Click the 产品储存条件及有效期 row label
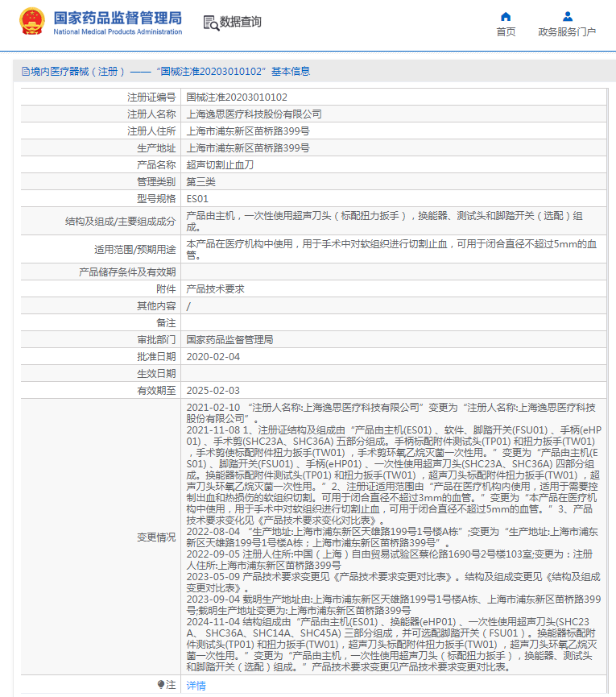The width and height of the screenshot is (616, 697). (127, 272)
